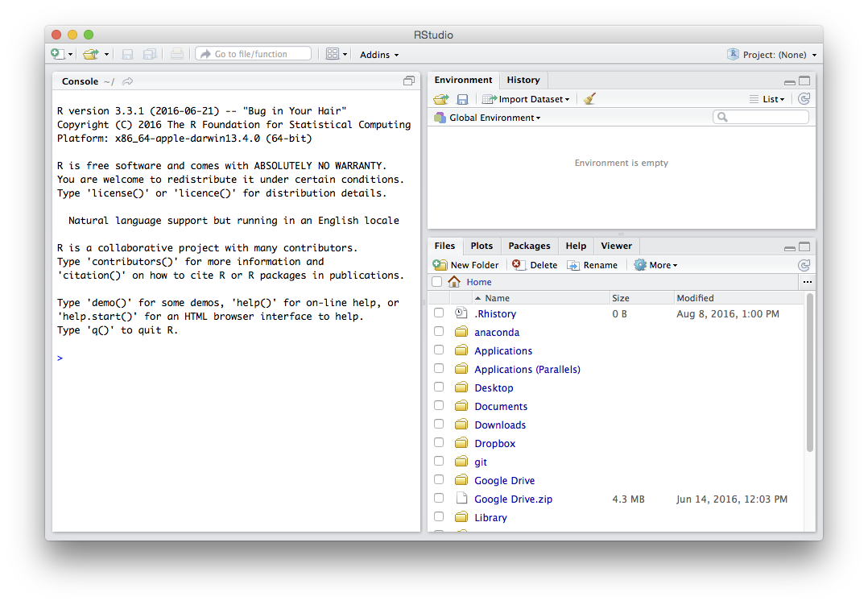Click the ellipsis go-to-directory button

tap(808, 282)
